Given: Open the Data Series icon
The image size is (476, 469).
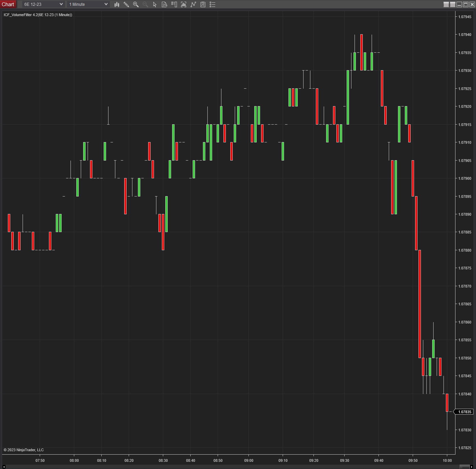Looking at the screenshot, I should click(x=184, y=4).
